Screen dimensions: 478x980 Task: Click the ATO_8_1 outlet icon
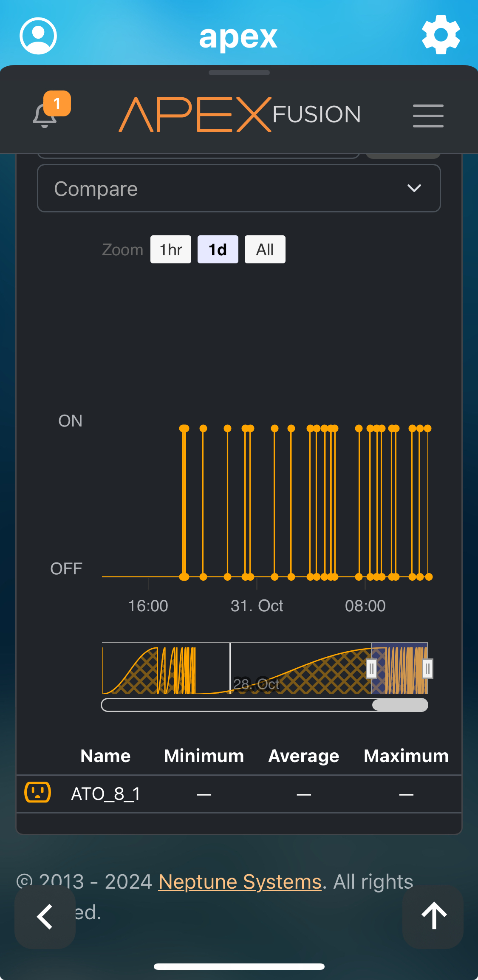click(38, 793)
